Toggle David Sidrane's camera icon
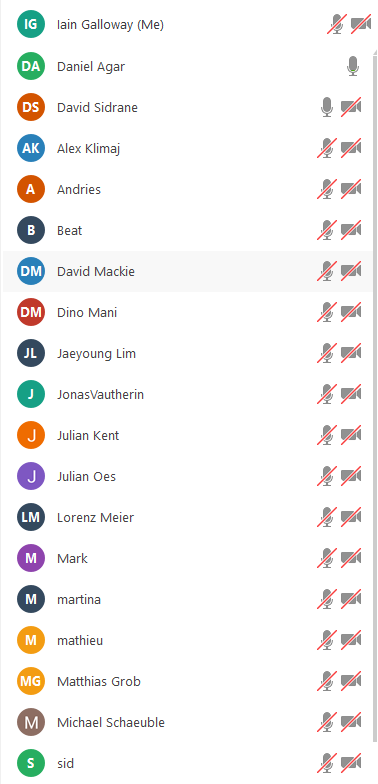Screen dimensions: 378x784 click(x=351, y=108)
